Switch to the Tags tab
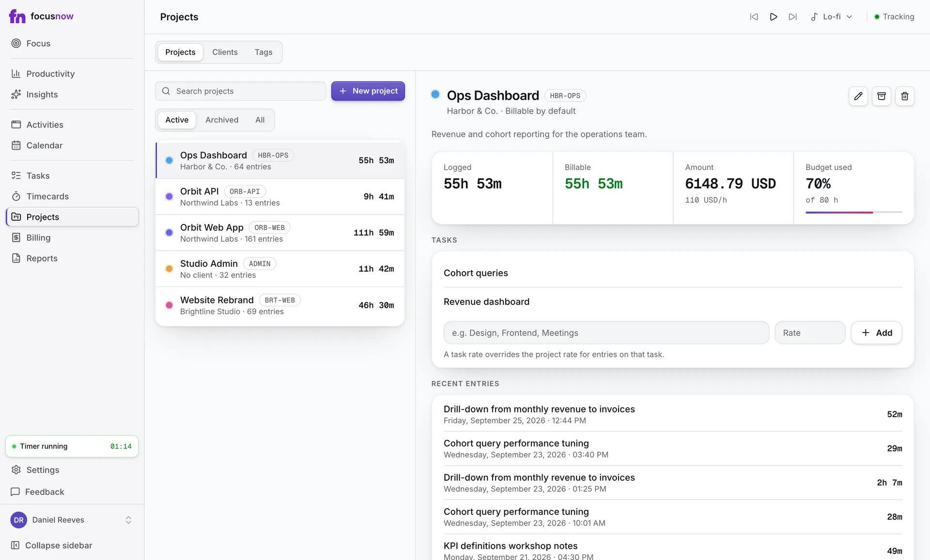The image size is (930, 560). [263, 52]
